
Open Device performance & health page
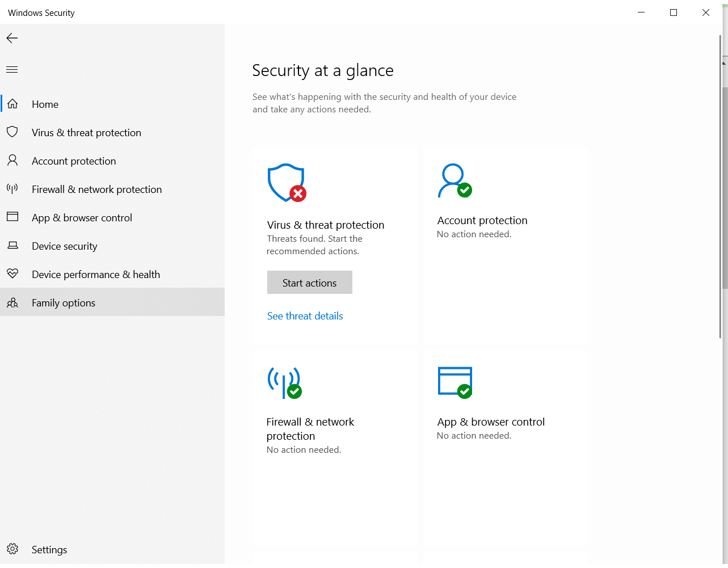click(112, 274)
